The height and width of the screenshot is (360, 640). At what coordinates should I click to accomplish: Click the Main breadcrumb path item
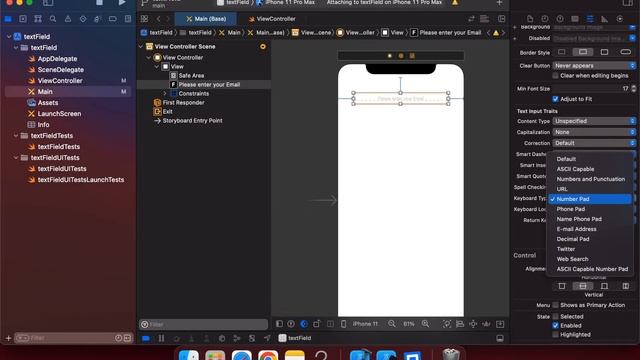tap(230, 33)
